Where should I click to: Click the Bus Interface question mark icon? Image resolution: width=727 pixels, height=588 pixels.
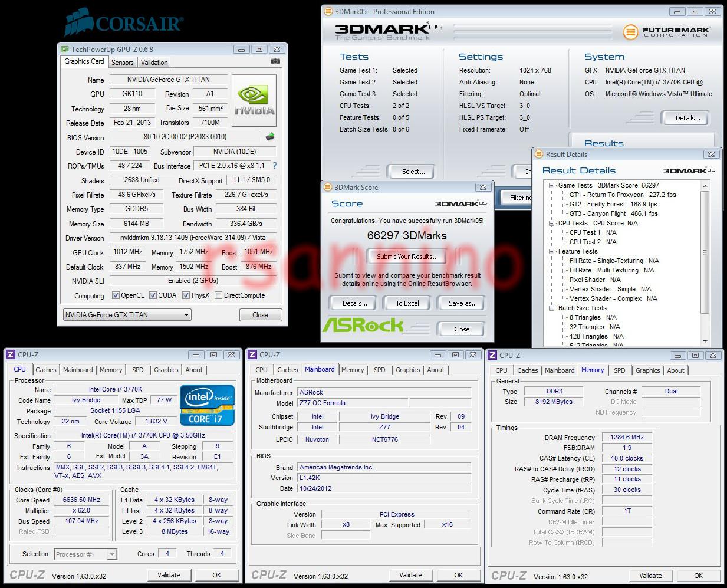274,166
